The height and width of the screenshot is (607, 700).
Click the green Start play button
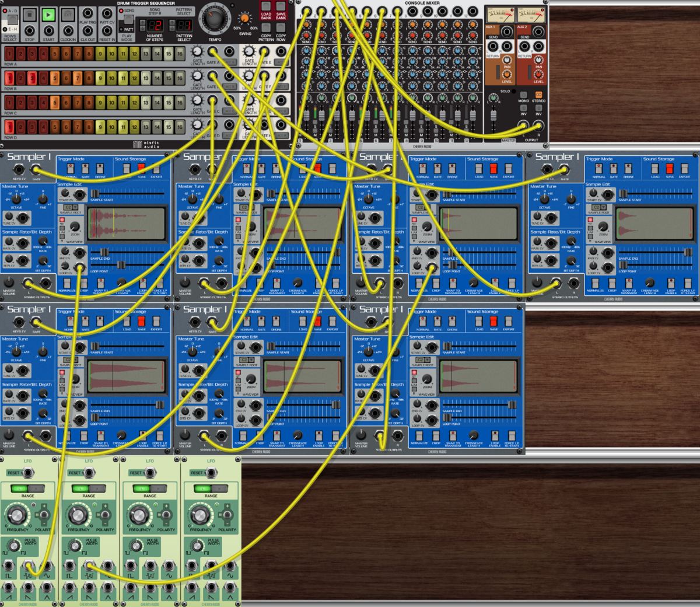click(x=49, y=15)
